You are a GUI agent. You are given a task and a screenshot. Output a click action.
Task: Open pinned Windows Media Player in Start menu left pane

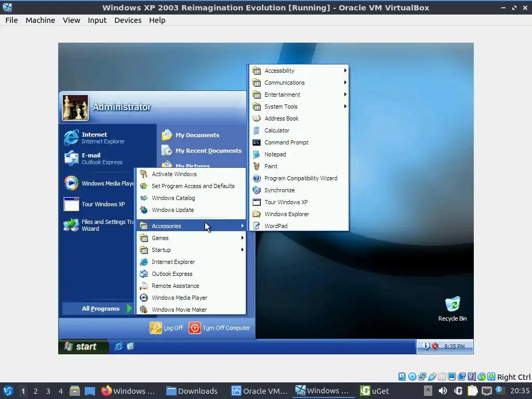pos(98,183)
